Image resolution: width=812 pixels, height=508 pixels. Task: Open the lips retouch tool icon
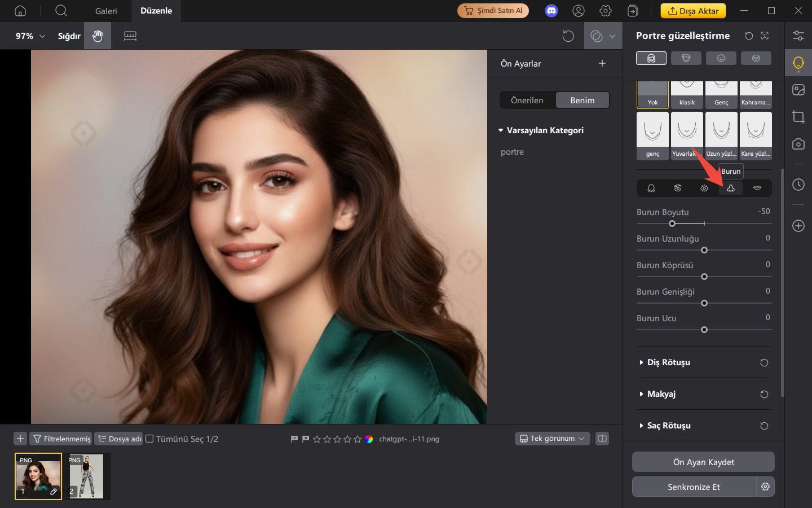(x=757, y=188)
